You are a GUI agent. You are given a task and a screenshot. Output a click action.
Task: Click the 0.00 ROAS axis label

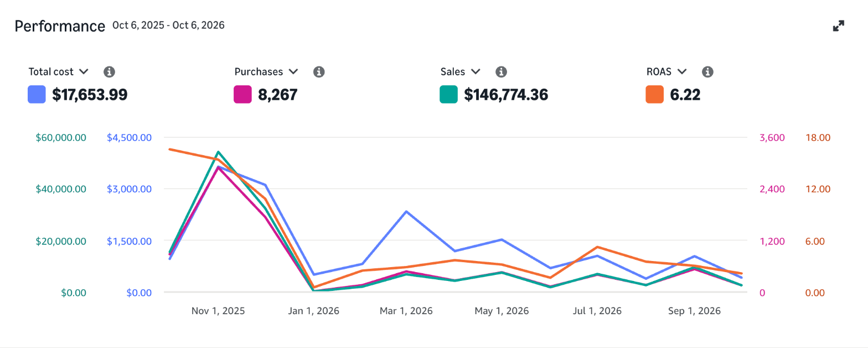(815, 293)
